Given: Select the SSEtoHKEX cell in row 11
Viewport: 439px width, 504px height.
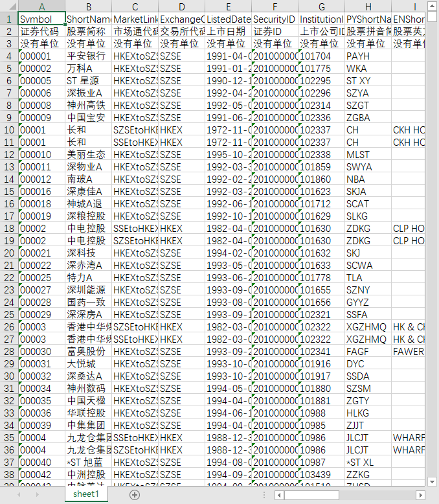Looking at the screenshot, I should point(135,143).
